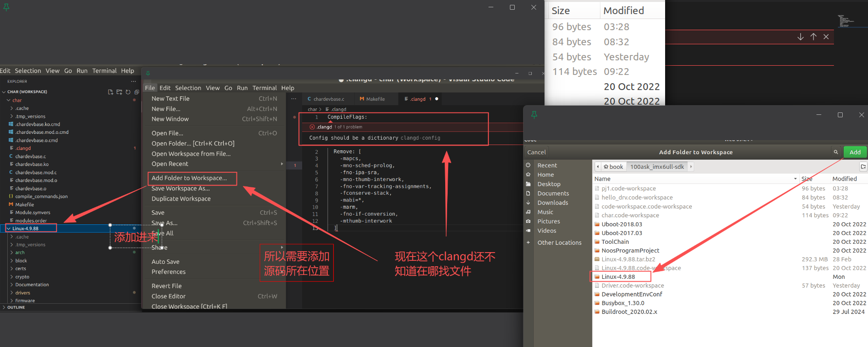Click Recent in dialog sidebar
868x347 pixels.
pyautogui.click(x=547, y=165)
